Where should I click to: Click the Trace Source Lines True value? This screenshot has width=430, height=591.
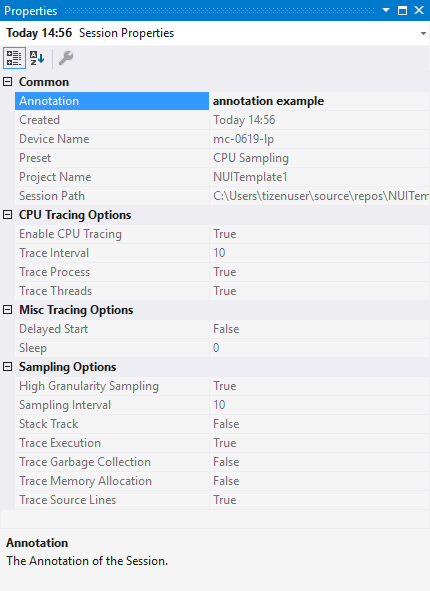click(225, 500)
